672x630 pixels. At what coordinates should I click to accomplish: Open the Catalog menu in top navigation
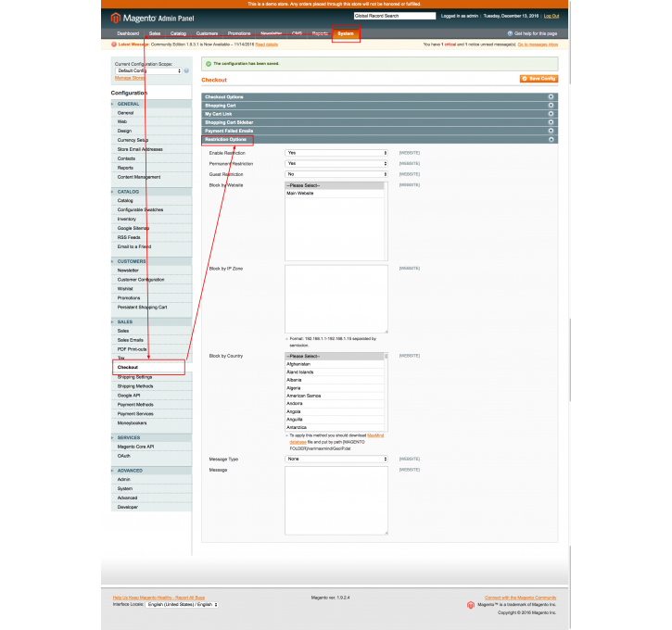[x=178, y=33]
